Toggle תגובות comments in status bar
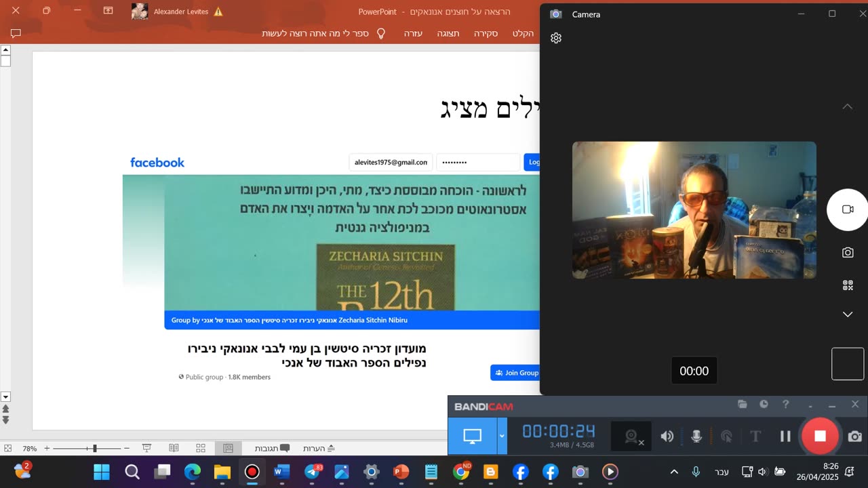The width and height of the screenshot is (868, 488). coord(272,448)
